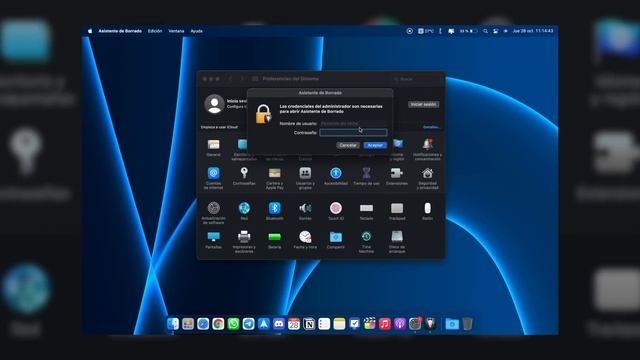Open the Sonido speaker pane
This screenshot has width=640, height=360.
pyautogui.click(x=305, y=211)
